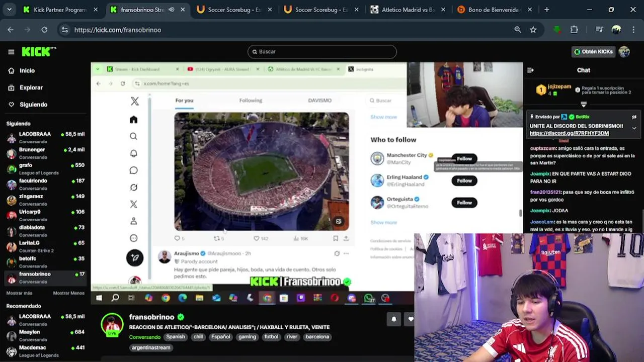Open the Kick hamburger menu
Image resolution: width=644 pixels, height=362 pixels.
pos(11,52)
